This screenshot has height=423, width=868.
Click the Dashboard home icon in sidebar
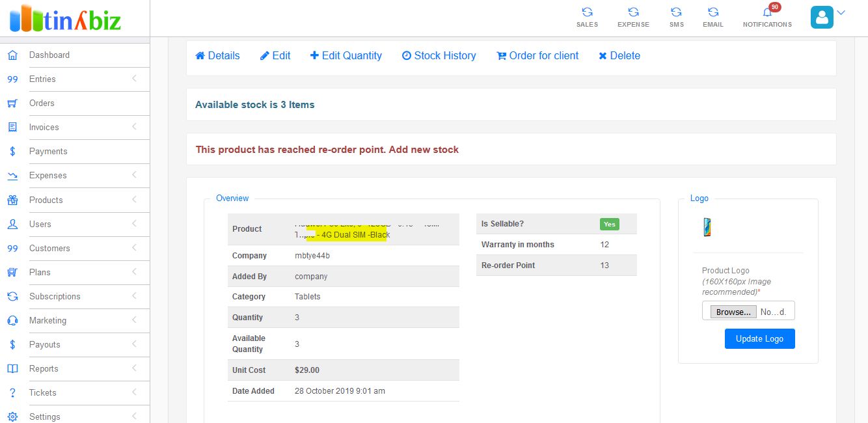pyautogui.click(x=12, y=55)
